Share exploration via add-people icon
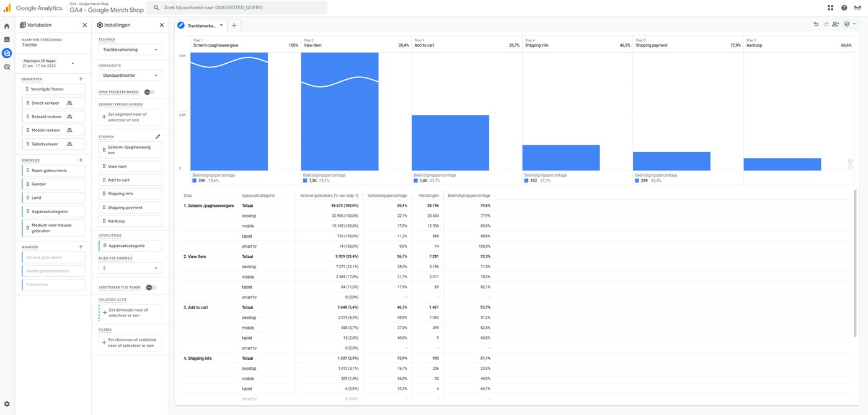This screenshot has height=415, width=868. (x=836, y=24)
